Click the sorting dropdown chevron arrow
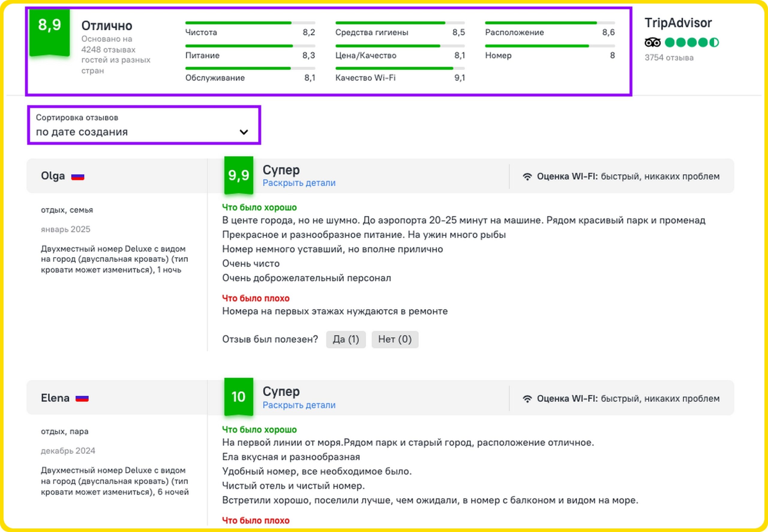 click(244, 132)
